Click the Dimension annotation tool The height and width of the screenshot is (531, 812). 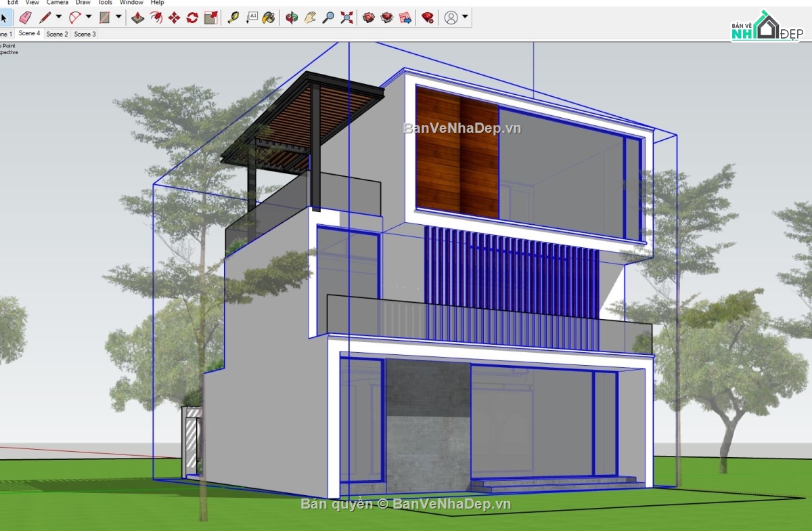pyautogui.click(x=252, y=18)
